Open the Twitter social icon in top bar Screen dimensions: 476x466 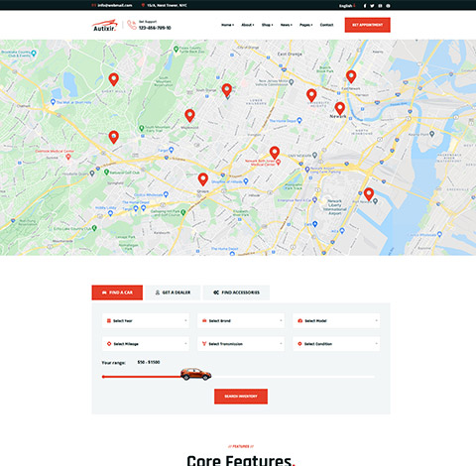click(372, 6)
